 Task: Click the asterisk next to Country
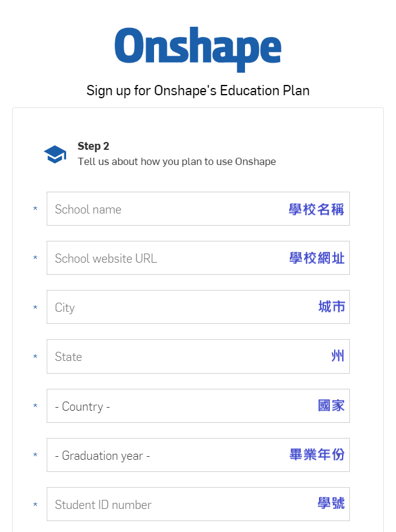click(x=35, y=406)
